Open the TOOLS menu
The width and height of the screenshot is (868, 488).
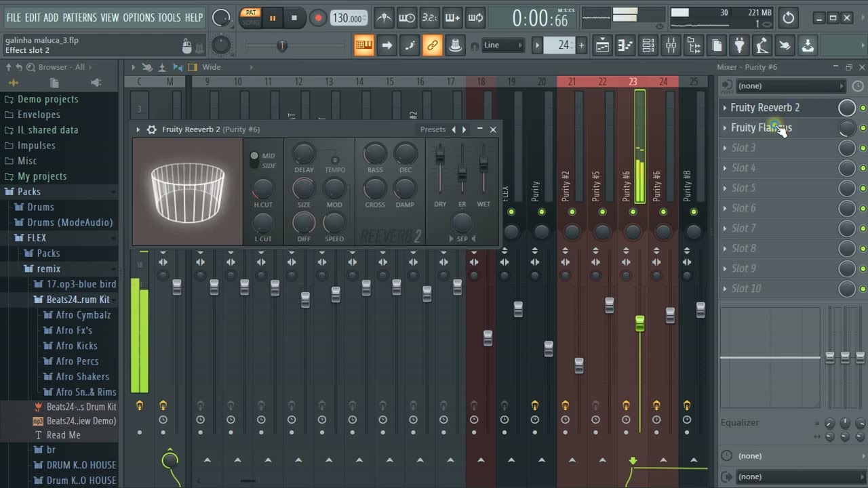pyautogui.click(x=170, y=18)
